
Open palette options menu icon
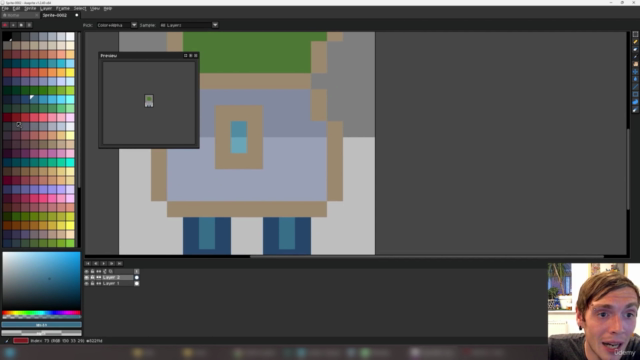(29, 25)
